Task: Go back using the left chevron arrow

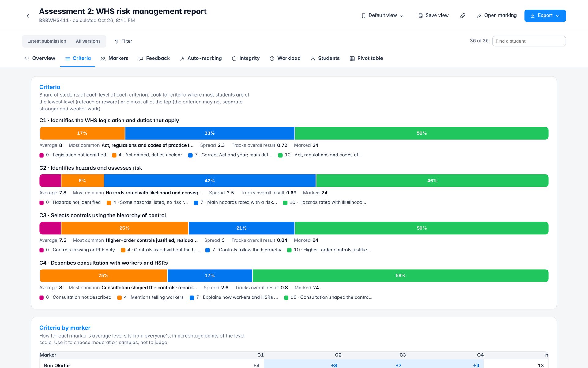Action: click(28, 16)
